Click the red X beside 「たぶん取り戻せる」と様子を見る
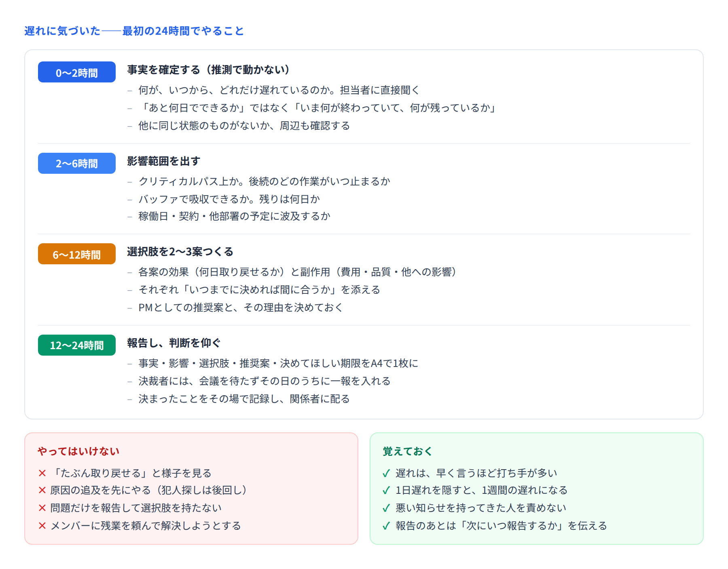Image resolution: width=728 pixels, height=569 pixels. [42, 473]
